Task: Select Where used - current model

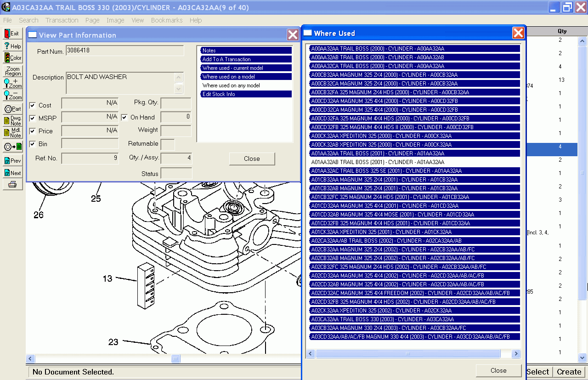Action: pos(246,68)
